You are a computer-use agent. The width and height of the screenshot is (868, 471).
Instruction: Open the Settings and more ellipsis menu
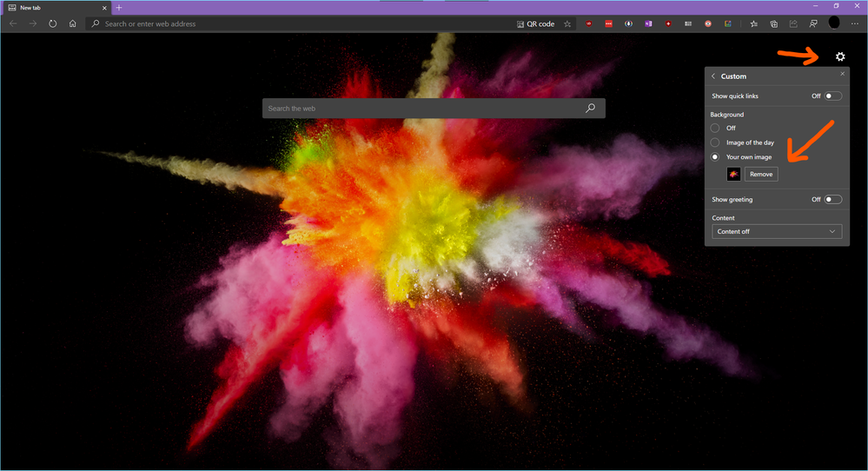(855, 23)
